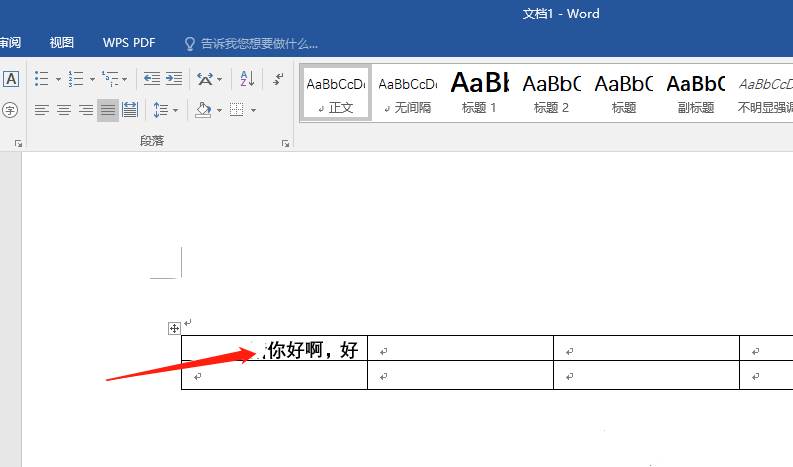The image size is (793, 467).
Task: Click the table move handle
Action: (174, 328)
